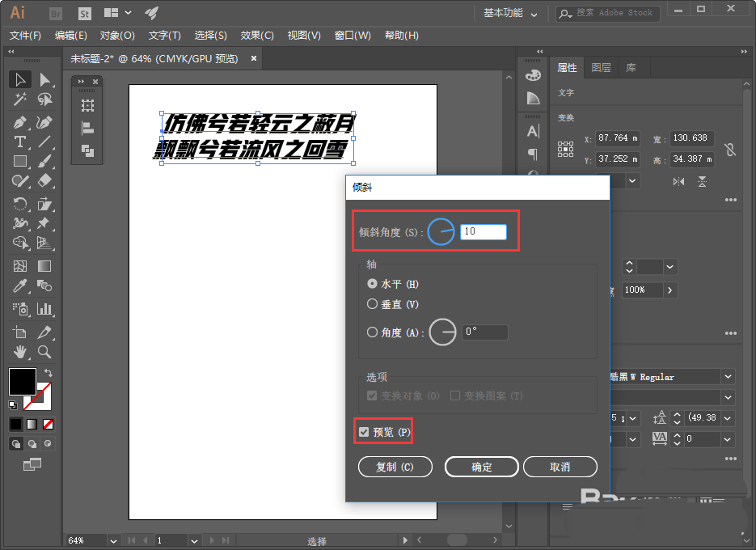The image size is (756, 550).
Task: Open the Paragraph panel icon
Action: coord(533,154)
